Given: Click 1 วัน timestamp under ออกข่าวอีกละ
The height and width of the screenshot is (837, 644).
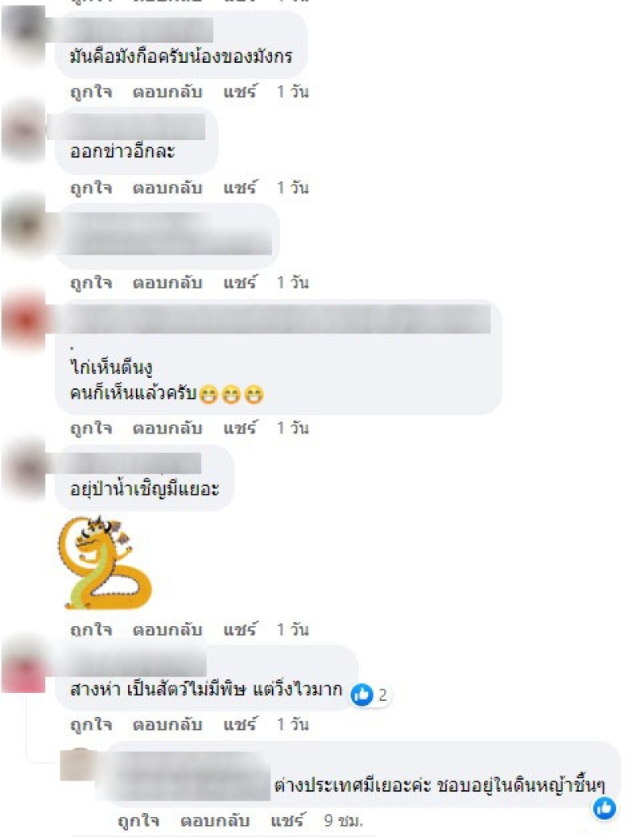Looking at the screenshot, I should tap(292, 188).
